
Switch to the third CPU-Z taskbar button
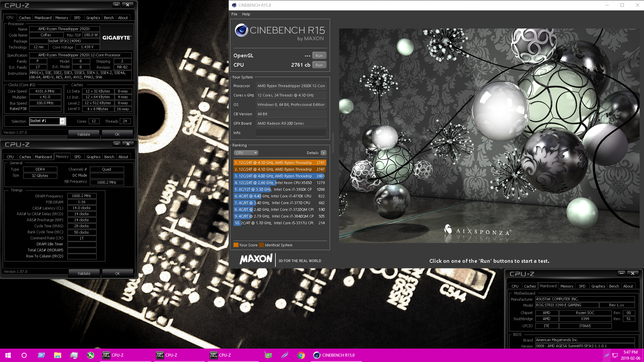pyautogui.click(x=233, y=355)
